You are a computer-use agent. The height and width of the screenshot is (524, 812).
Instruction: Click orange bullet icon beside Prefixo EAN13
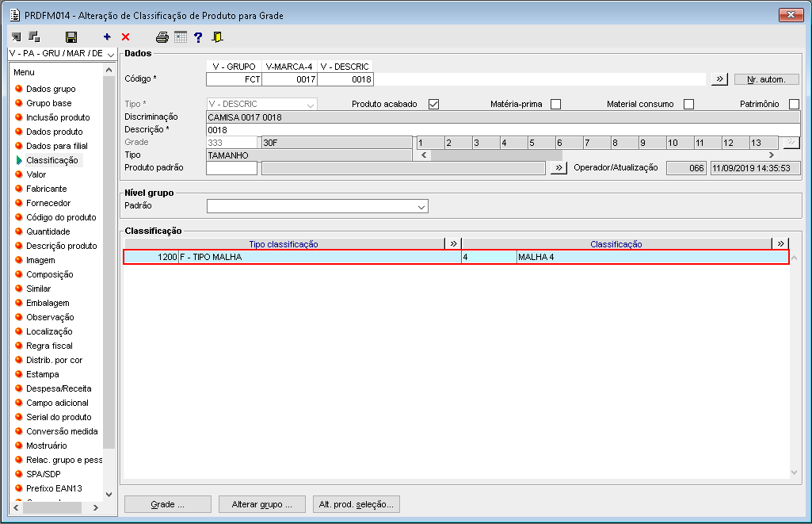click(19, 488)
